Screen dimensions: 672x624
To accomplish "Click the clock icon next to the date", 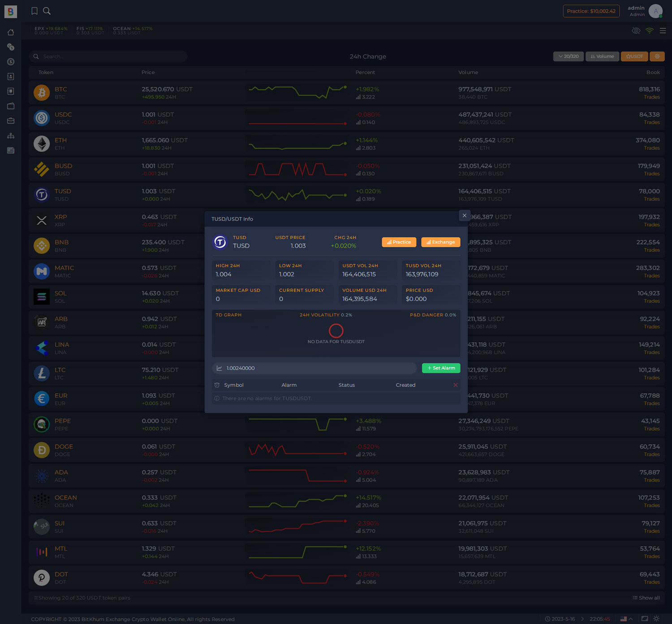I will [547, 619].
